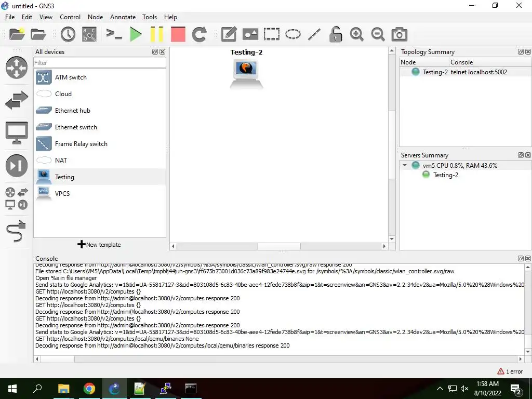Select Testing-2 row in Topology Summary

point(465,72)
